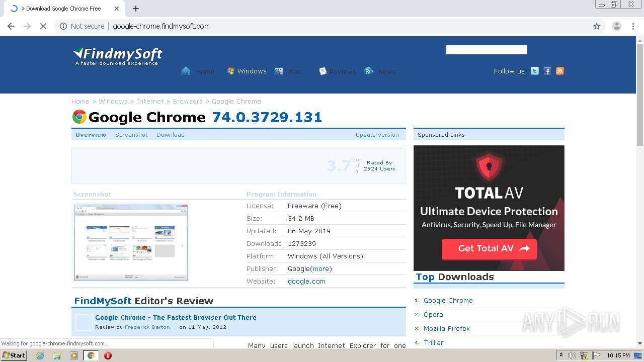Click the FindMySoft logo
The width and height of the screenshot is (644, 362).
coord(118,56)
